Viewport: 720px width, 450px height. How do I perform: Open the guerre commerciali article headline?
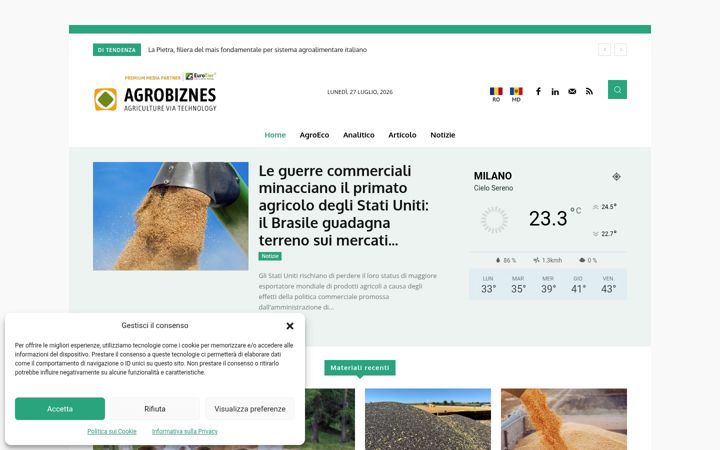tap(343, 205)
